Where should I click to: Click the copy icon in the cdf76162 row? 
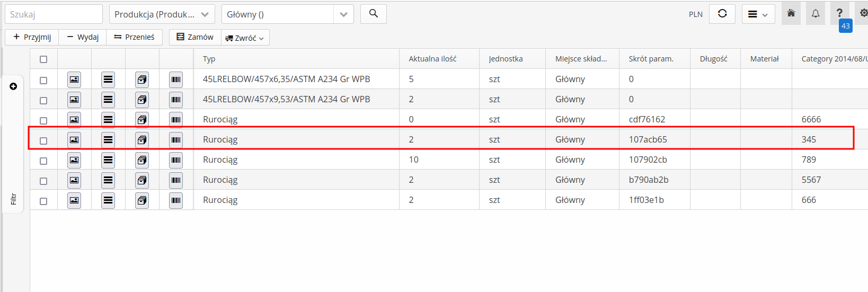tap(142, 120)
